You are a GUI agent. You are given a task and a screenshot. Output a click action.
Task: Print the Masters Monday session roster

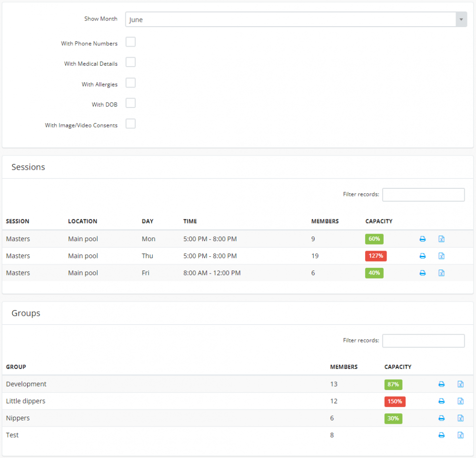pos(423,239)
